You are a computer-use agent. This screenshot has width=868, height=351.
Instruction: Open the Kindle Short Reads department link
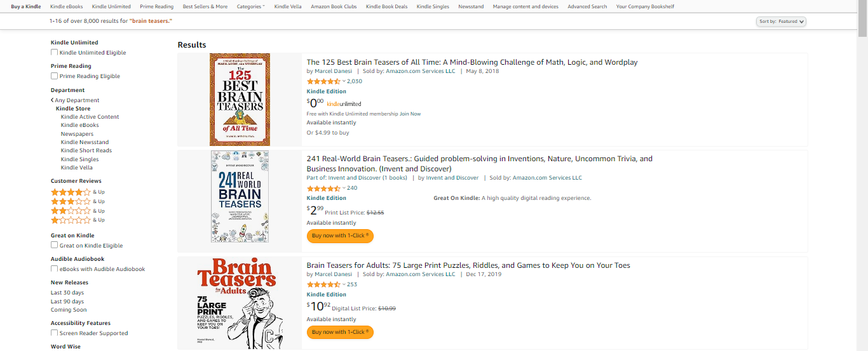click(86, 150)
